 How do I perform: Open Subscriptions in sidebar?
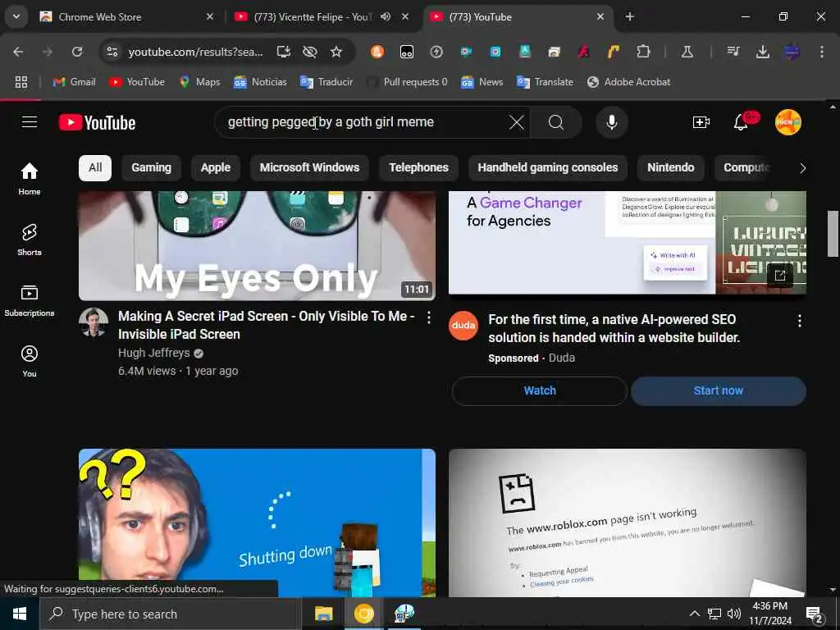(30, 300)
